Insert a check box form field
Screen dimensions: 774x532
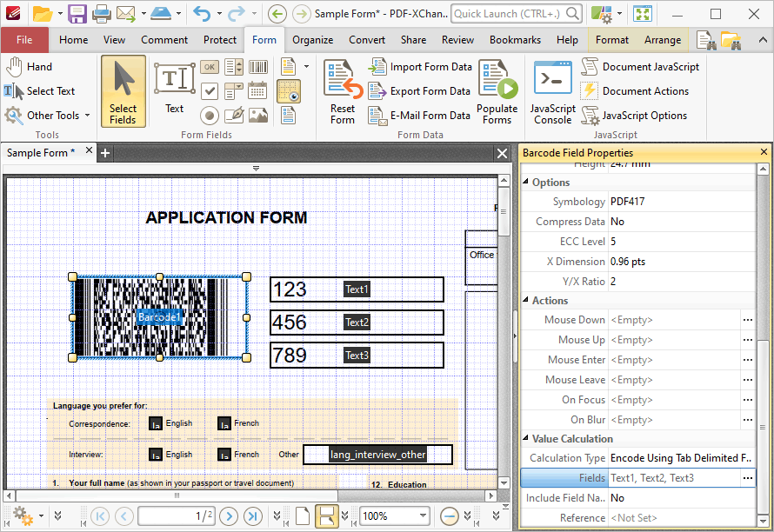(210, 90)
